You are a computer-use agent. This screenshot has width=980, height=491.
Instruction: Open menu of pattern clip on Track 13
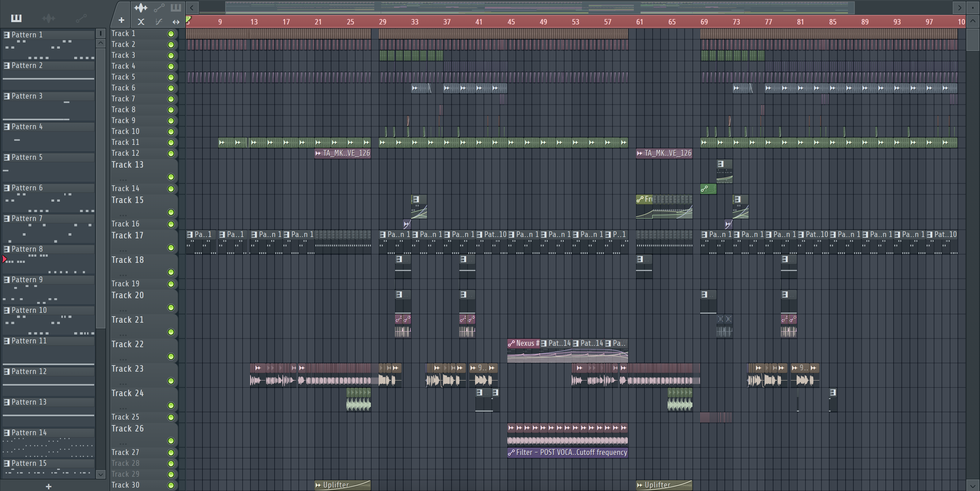(721, 164)
